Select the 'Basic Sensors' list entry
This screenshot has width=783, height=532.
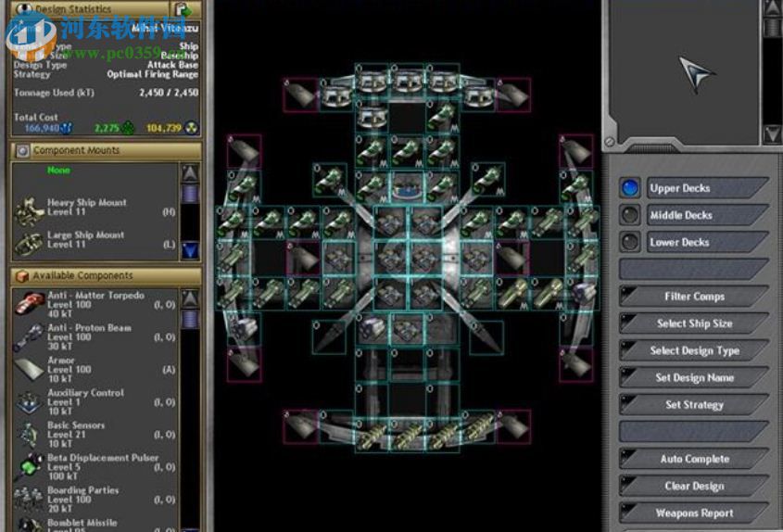coord(95,434)
